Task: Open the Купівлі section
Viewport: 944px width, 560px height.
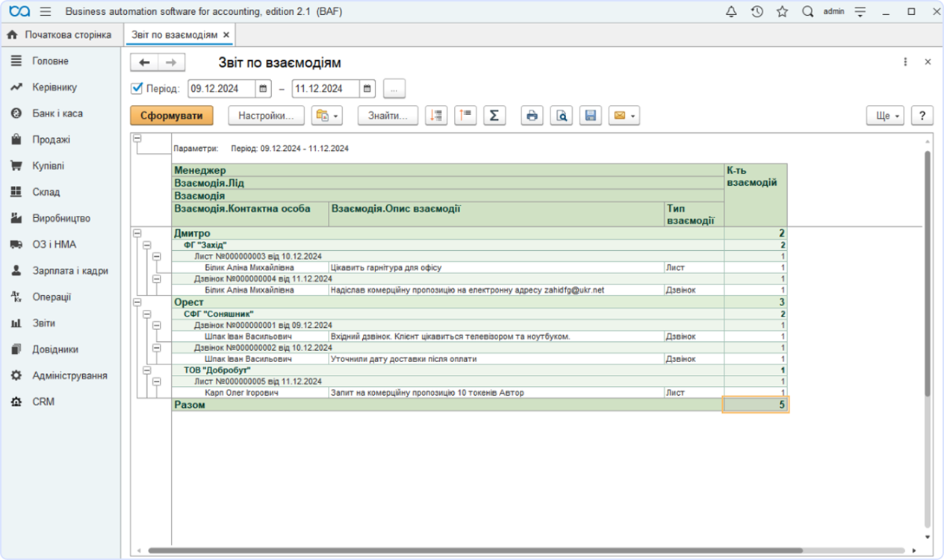Action: pos(48,166)
